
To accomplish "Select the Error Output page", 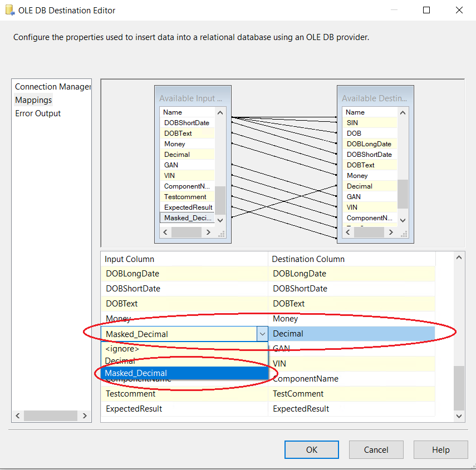I will (38, 113).
